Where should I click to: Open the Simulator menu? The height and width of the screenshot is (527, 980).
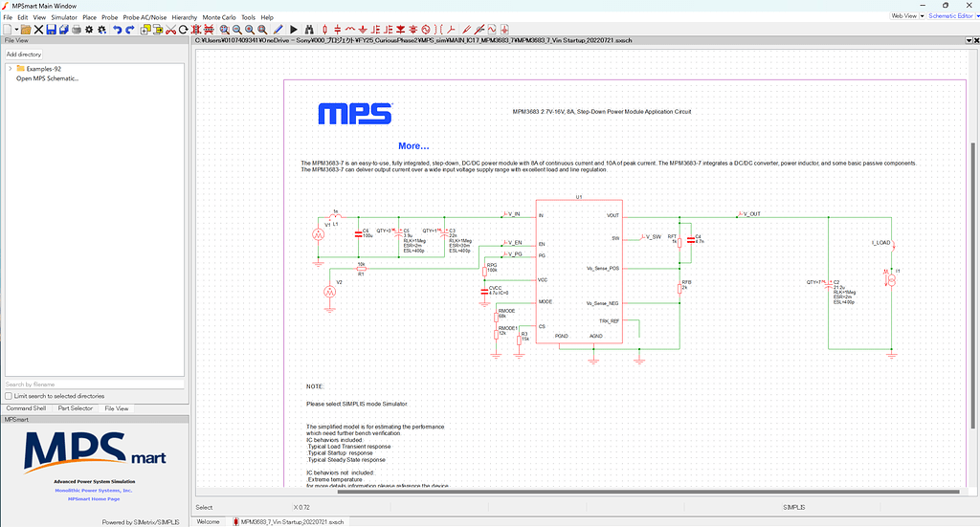(64, 17)
